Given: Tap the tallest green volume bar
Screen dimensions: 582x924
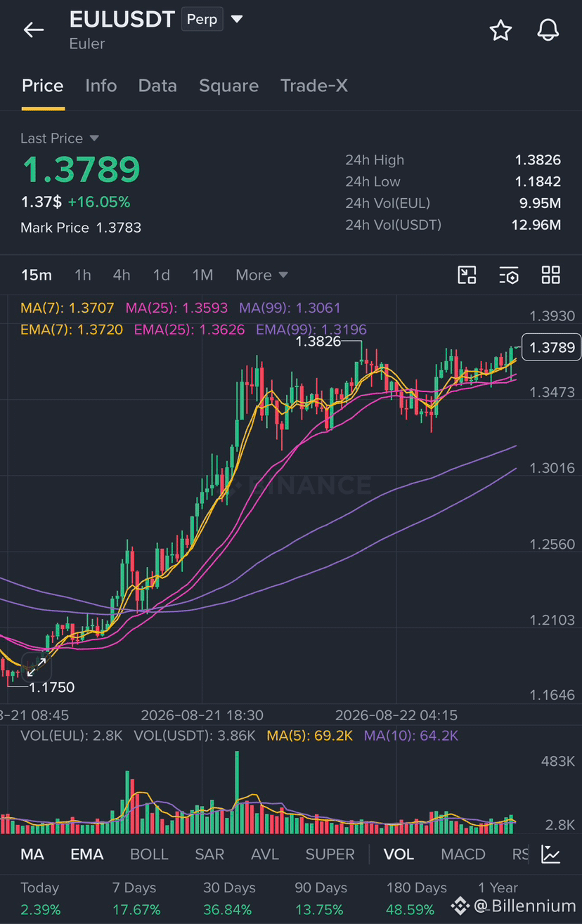Looking at the screenshot, I should pos(237,793).
